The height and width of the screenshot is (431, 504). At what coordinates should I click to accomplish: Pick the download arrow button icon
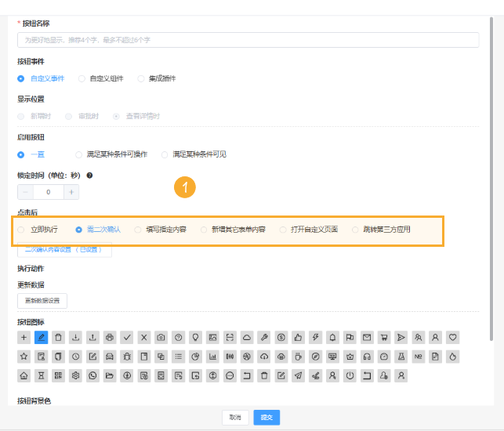coord(75,338)
